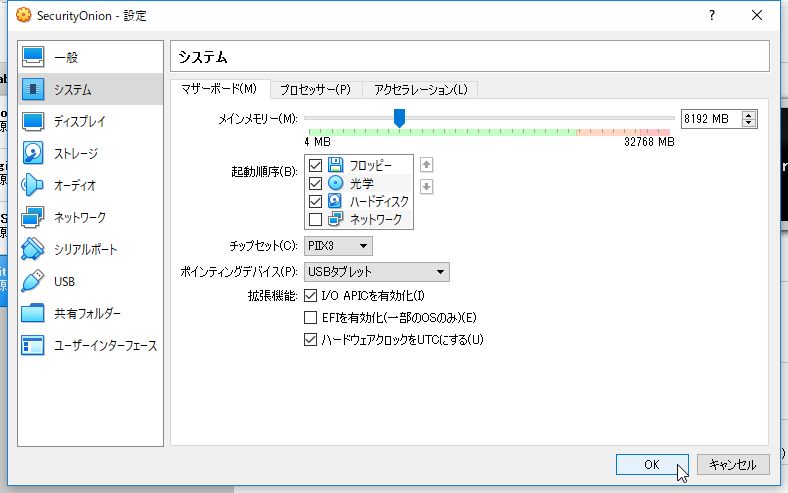788x493 pixels.
Task: Move boot item down with arrow button
Action: coord(426,187)
